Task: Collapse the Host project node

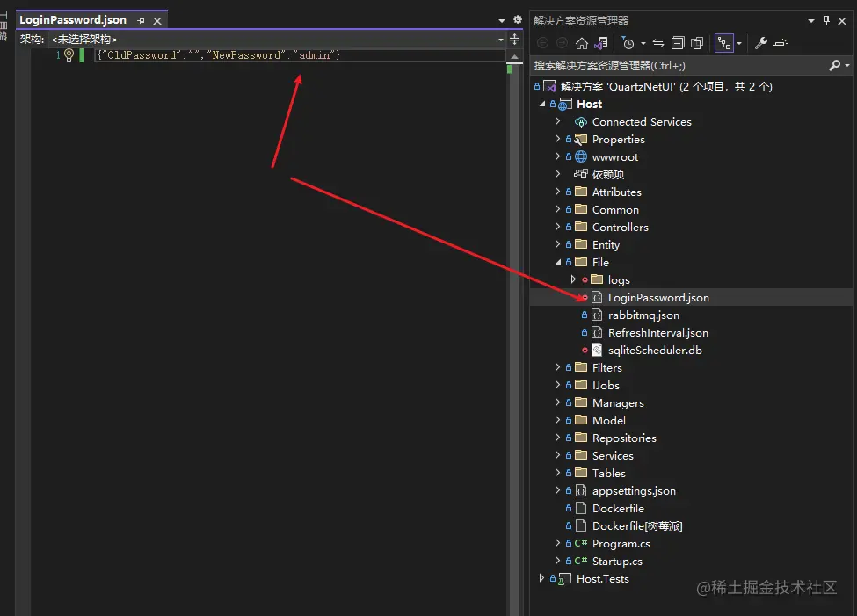Action: click(542, 104)
